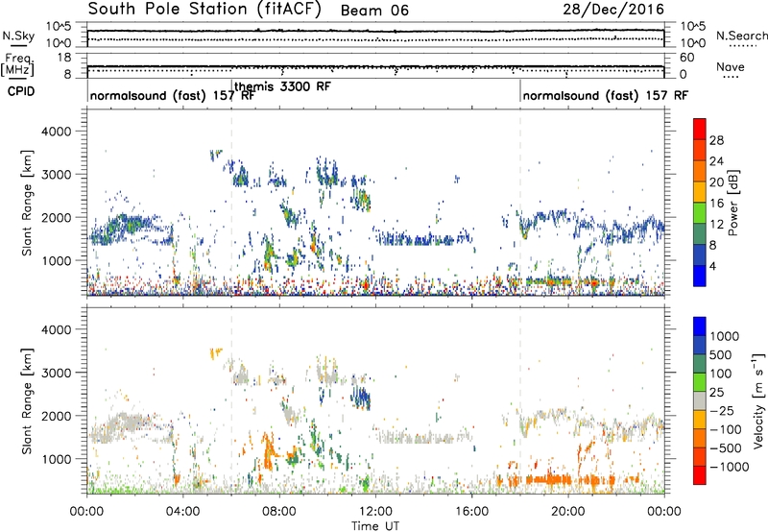Click the 'Nave' legend label
This screenshot has height=532, width=768.
coord(731,66)
